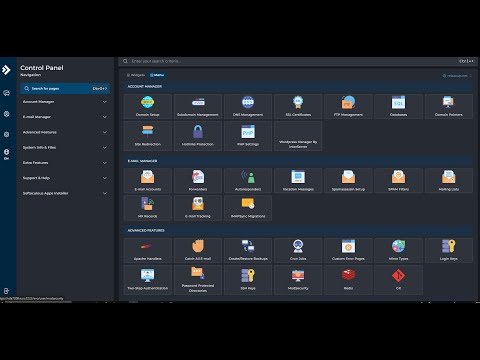Expand System Info & Files section
480x360 pixels.
click(x=65, y=147)
